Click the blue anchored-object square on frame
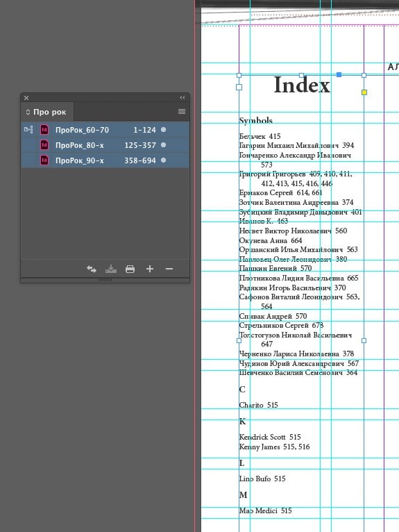 click(x=339, y=74)
